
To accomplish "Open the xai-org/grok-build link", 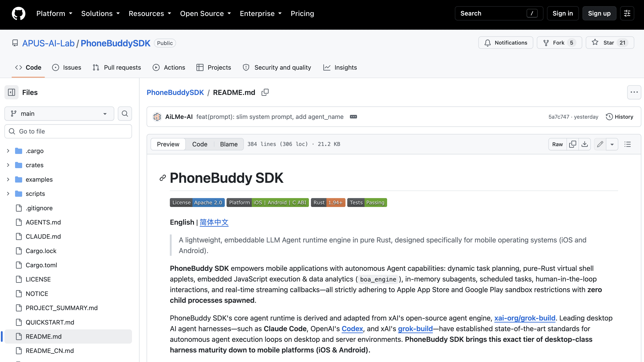I will click(x=525, y=318).
